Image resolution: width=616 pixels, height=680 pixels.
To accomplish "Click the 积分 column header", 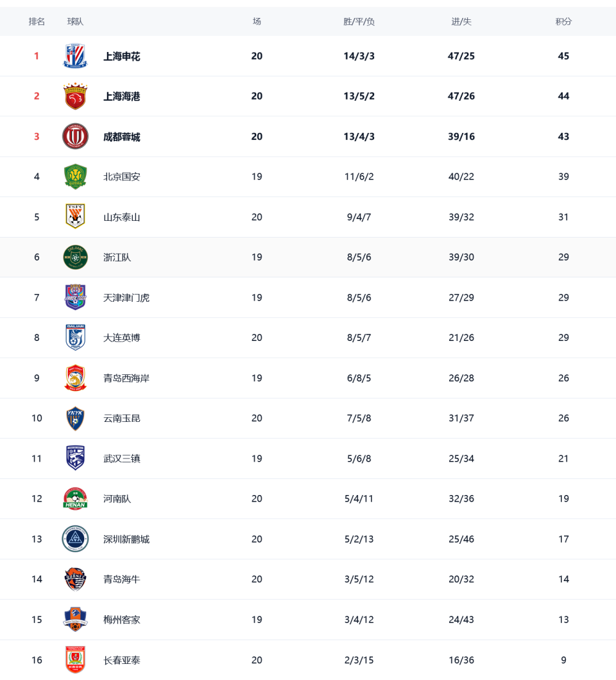I will tap(563, 22).
